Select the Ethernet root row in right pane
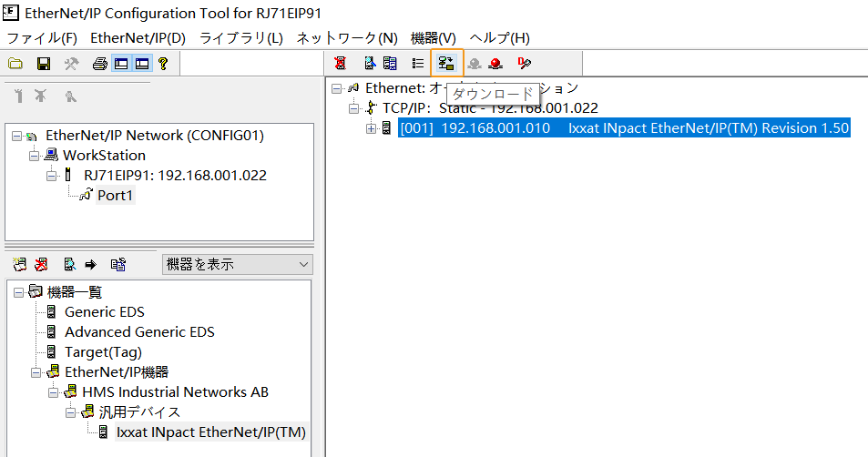 472,88
